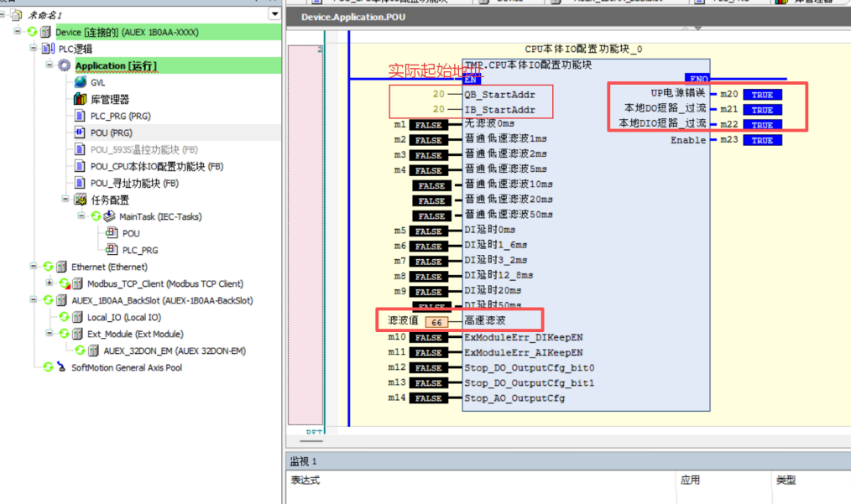851x504 pixels.
Task: Click the m21 TRUE value for 本地DO短路_过流
Action: [x=763, y=110]
